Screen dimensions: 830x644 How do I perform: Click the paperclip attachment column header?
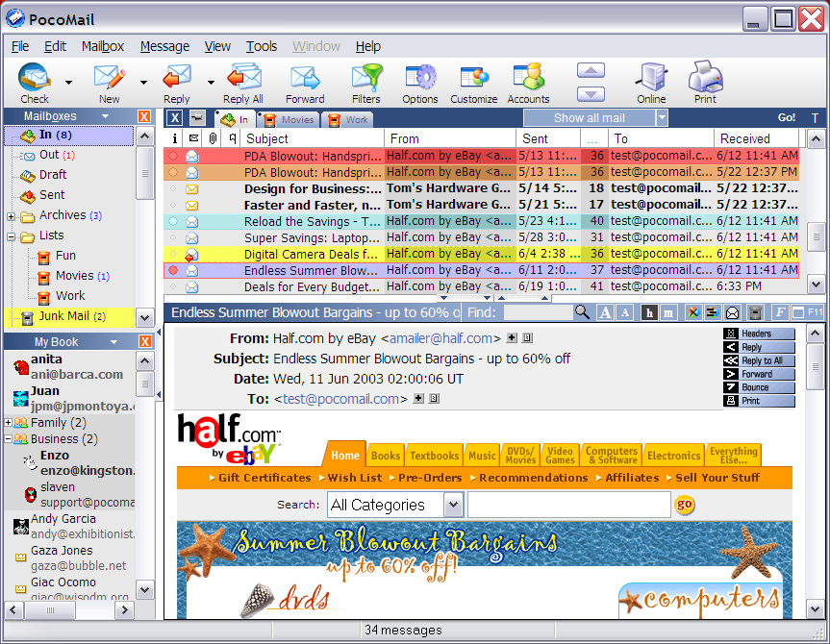[x=213, y=138]
